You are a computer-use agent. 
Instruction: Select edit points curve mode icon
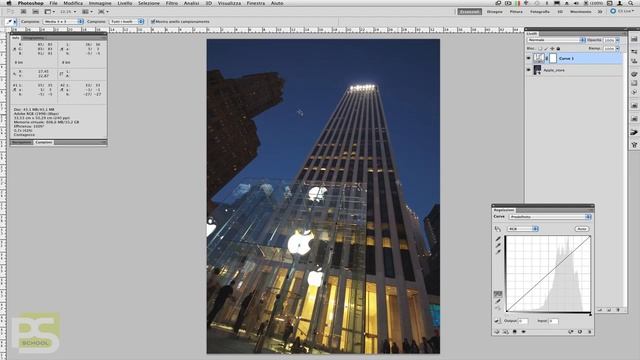[x=498, y=294]
